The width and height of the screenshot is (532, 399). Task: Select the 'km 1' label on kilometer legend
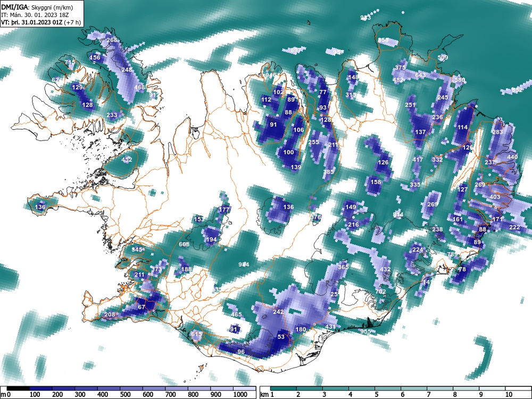[x=268, y=395]
